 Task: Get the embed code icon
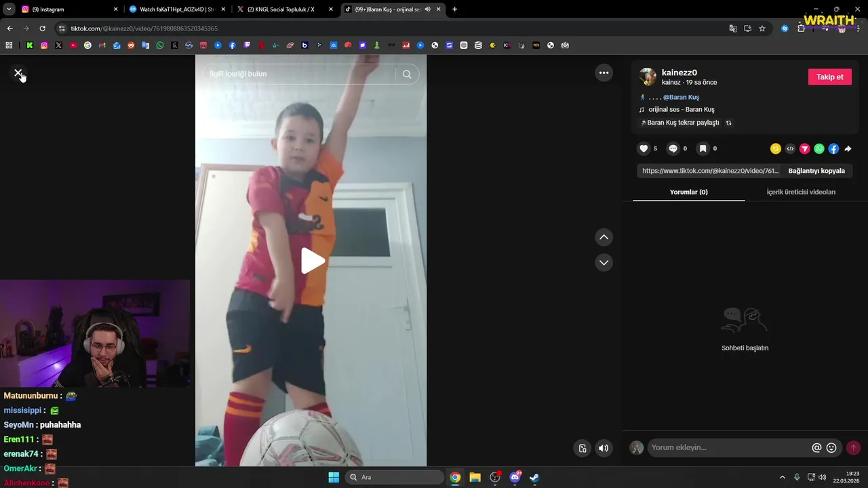(x=790, y=148)
